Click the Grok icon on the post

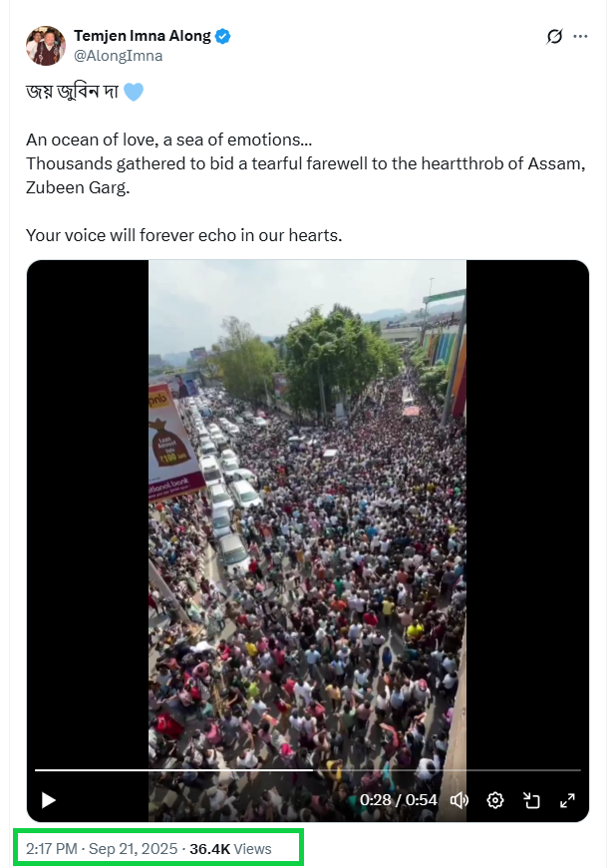tap(555, 37)
